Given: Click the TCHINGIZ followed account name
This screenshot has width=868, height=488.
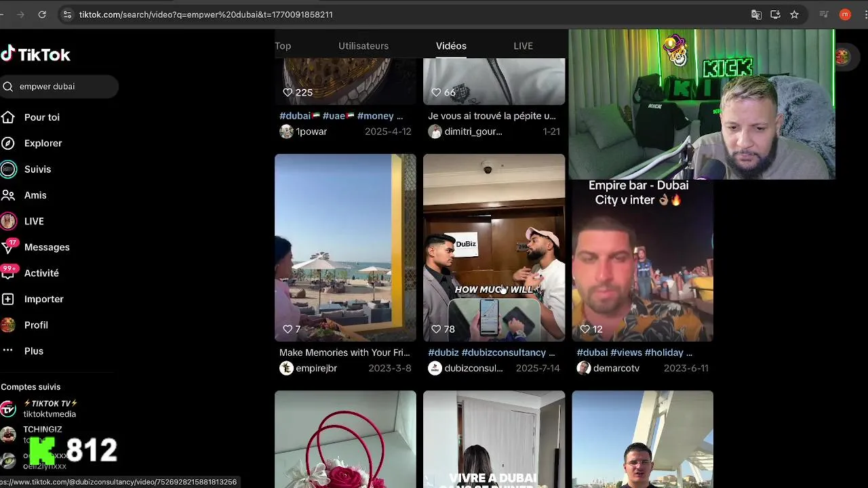Looking at the screenshot, I should tap(43, 429).
